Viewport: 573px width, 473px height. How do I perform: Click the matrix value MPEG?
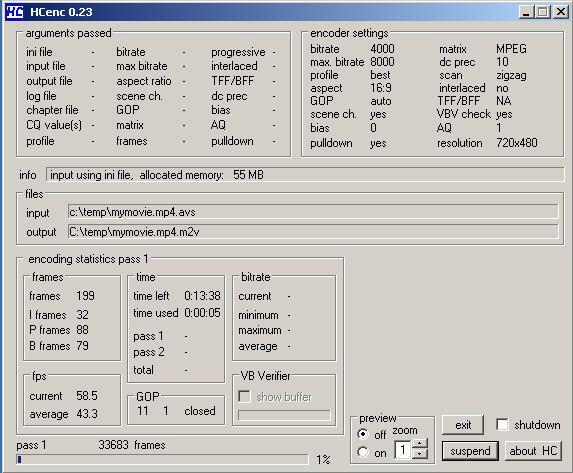click(511, 49)
